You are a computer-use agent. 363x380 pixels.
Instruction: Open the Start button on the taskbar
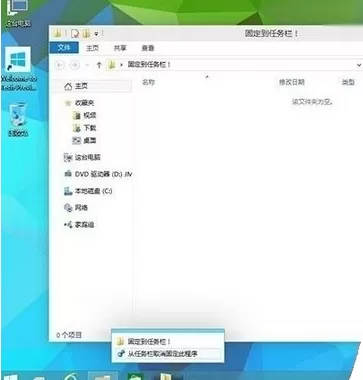(11, 377)
